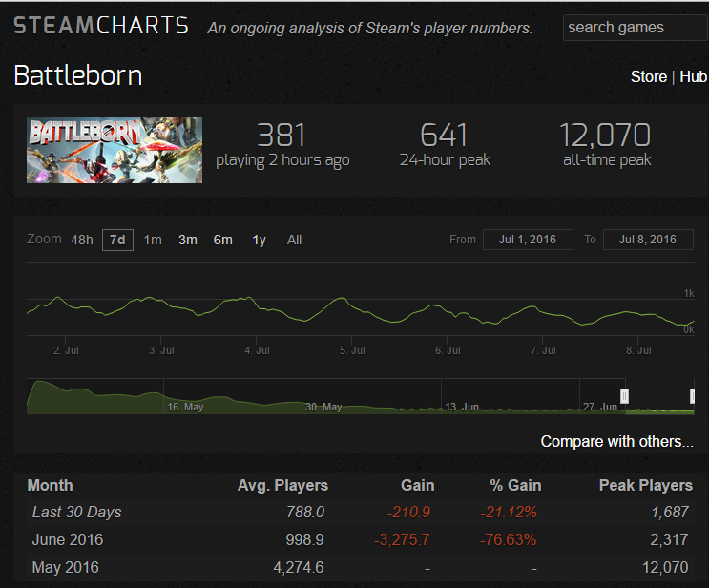
Task: Edit the To date Jul 8, 2016
Action: coord(648,240)
